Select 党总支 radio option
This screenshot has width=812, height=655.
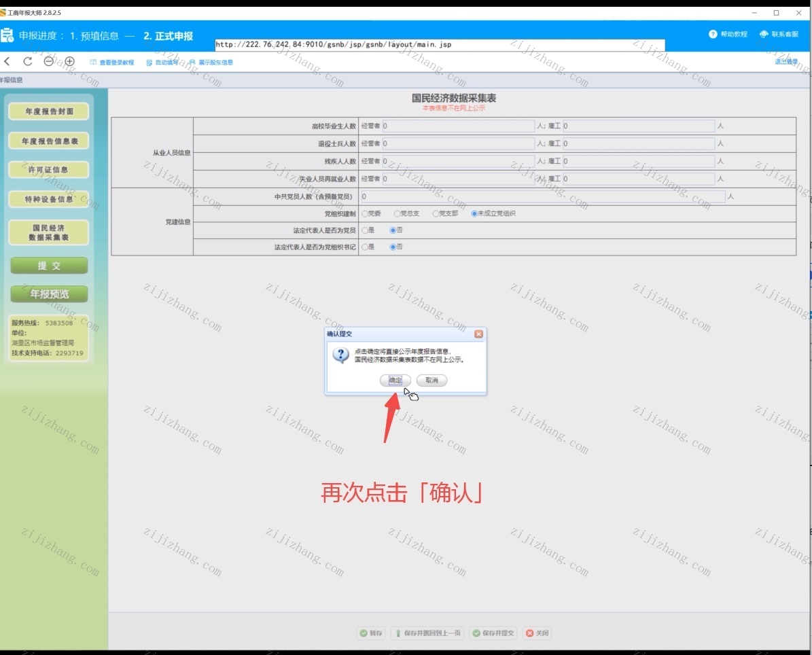398,214
